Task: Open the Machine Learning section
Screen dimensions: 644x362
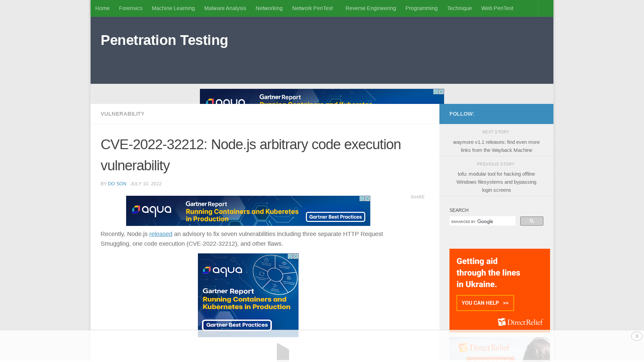Action: (173, 8)
